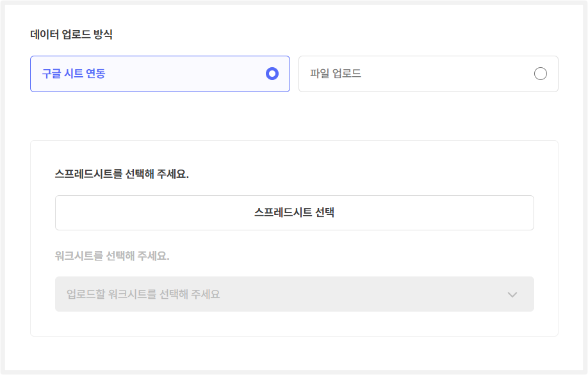
Task: Click the 업로드할 워크시트를 선택해 주세요 placeholder text
Action: coord(143,294)
